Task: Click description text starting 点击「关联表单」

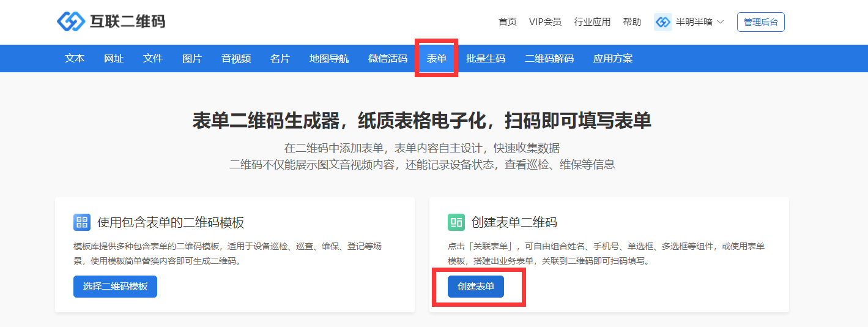Action: tap(606, 254)
